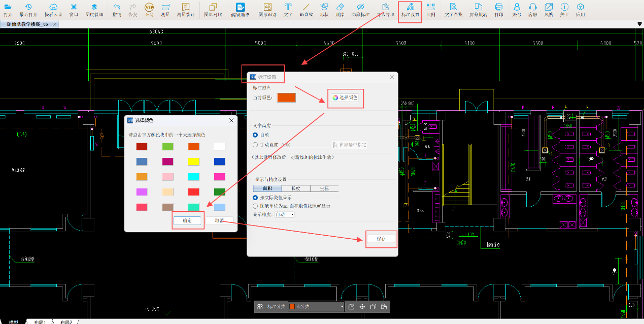Open the 未分类 annotation category dropdown
The image size is (644, 324).
[x=316, y=307]
